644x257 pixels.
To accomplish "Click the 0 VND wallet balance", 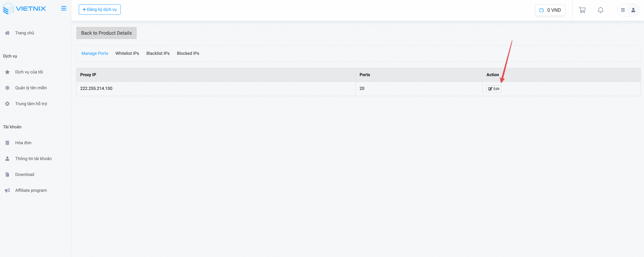I will pos(550,10).
